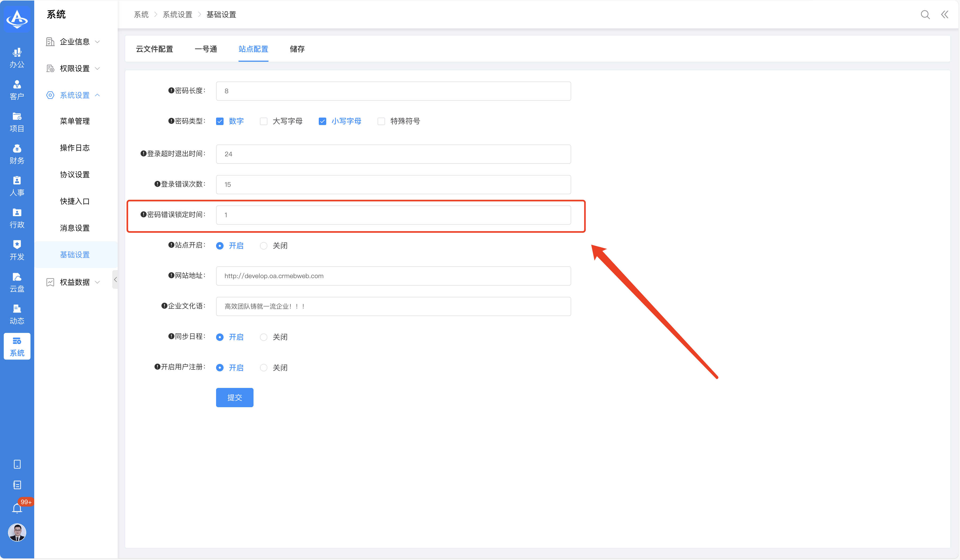960x560 pixels.
Task: Click the 提交 submit button
Action: click(234, 398)
